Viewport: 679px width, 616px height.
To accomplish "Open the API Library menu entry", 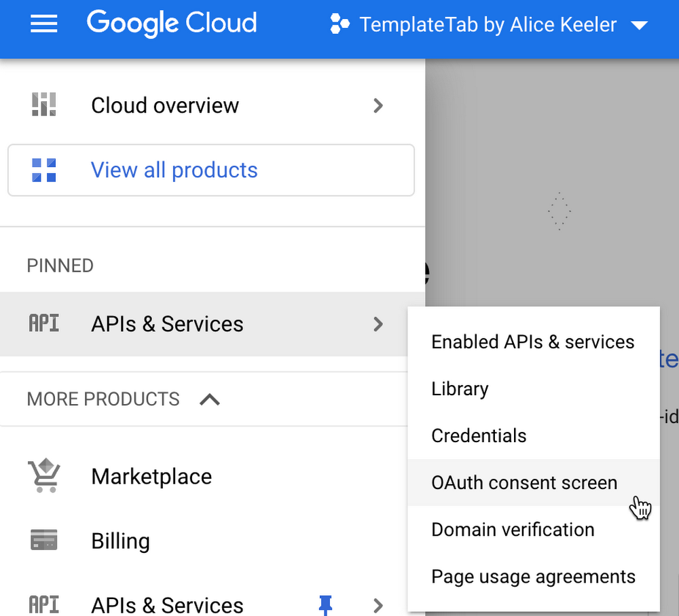I will [x=460, y=388].
